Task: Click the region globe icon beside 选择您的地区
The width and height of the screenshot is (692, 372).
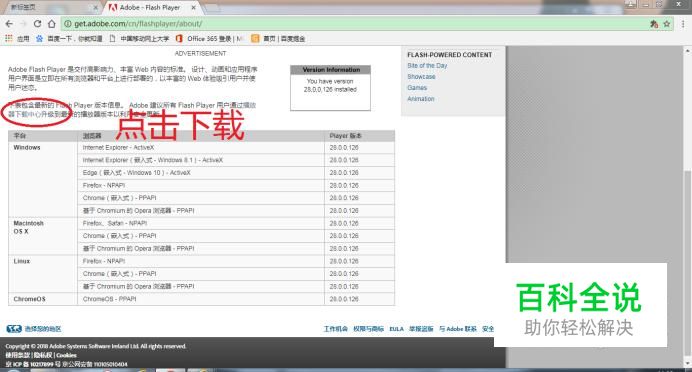Action: point(14,329)
